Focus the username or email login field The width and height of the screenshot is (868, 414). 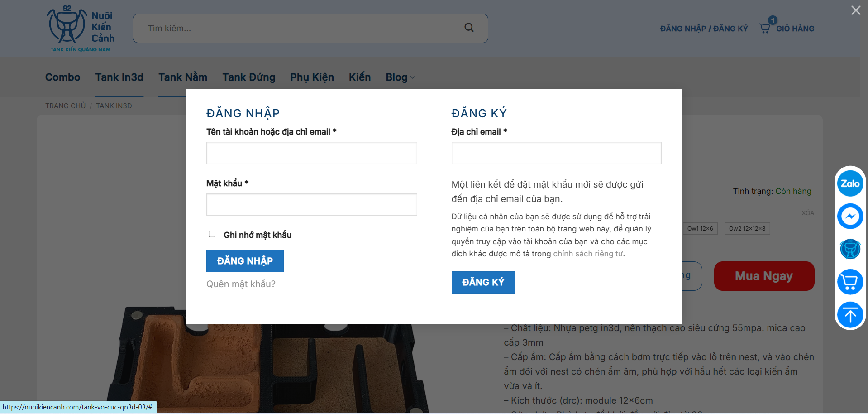[x=311, y=153]
